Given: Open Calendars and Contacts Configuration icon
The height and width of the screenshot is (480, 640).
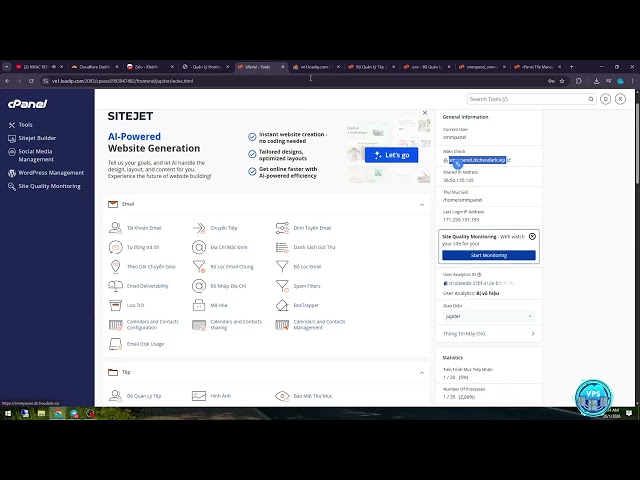Looking at the screenshot, I should coord(115,324).
